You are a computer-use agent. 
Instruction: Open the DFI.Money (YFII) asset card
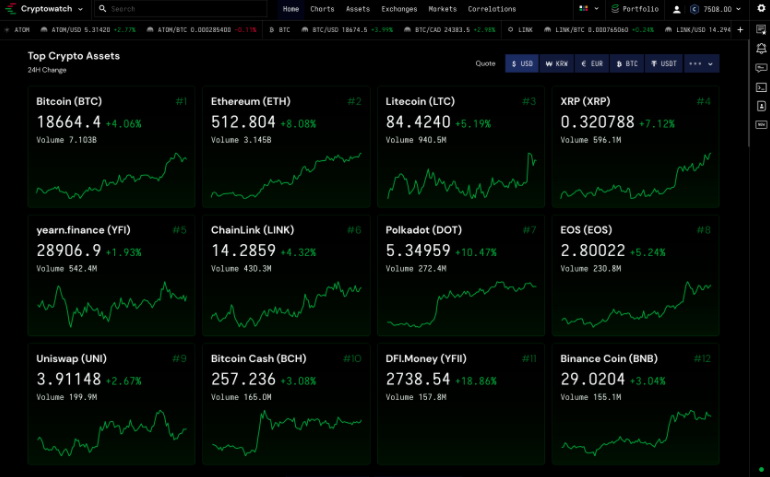pos(461,404)
